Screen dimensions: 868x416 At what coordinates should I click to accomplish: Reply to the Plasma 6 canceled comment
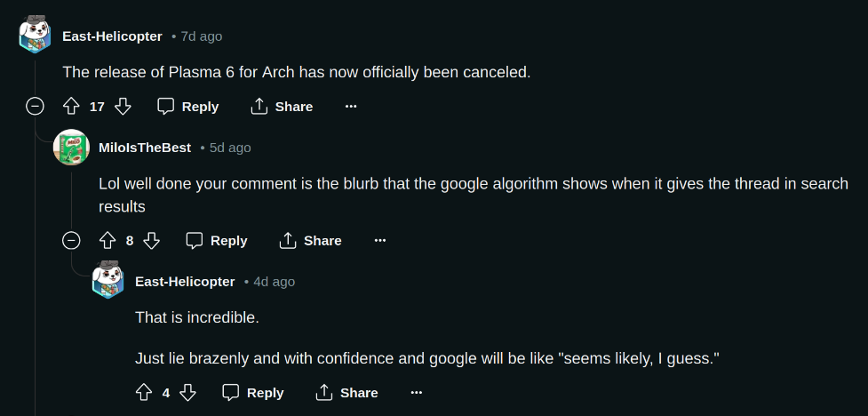188,107
